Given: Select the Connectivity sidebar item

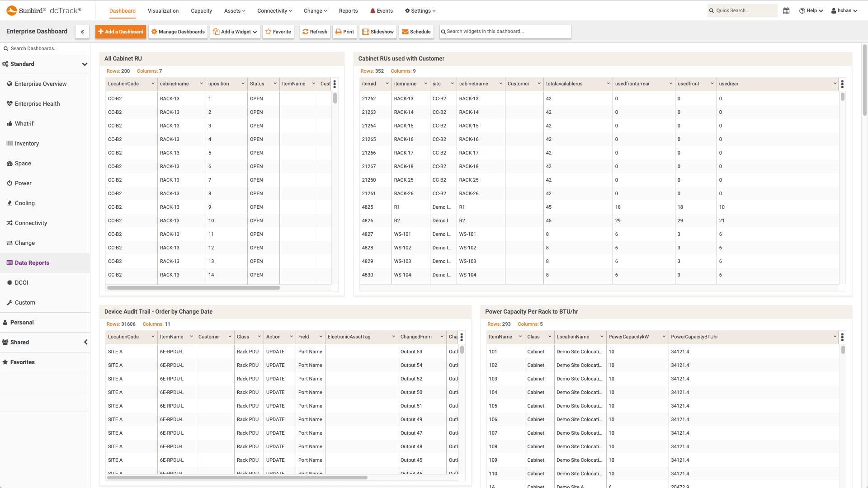Looking at the screenshot, I should point(30,223).
